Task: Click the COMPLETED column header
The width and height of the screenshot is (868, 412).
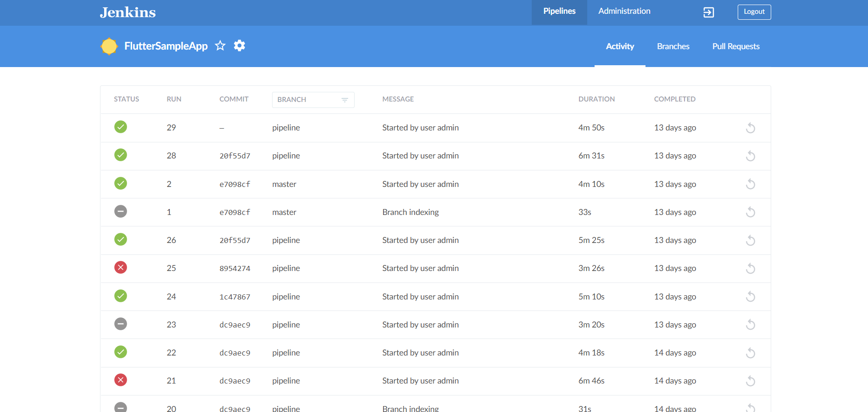Action: click(x=675, y=99)
